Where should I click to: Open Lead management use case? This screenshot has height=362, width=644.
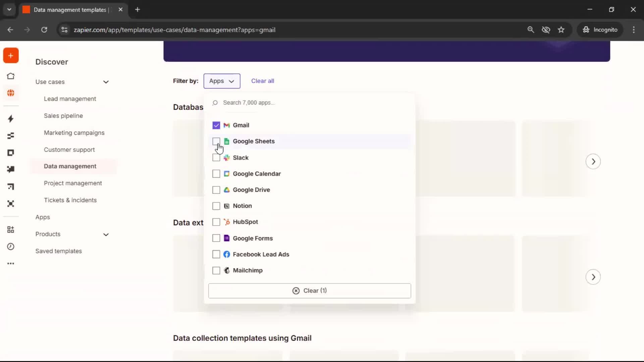tap(70, 99)
